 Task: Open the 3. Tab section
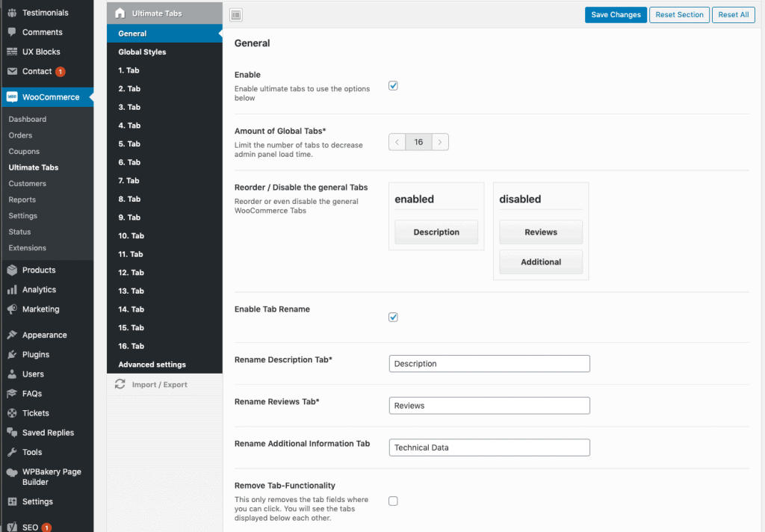(164, 107)
